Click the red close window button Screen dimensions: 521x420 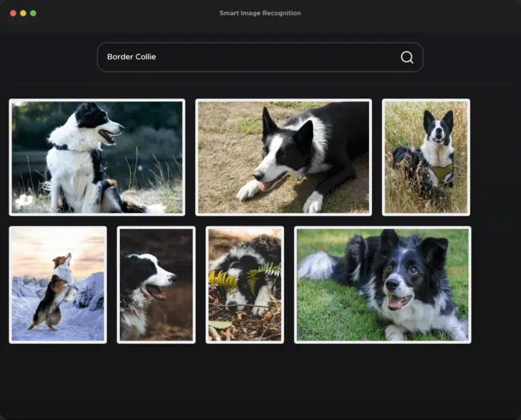pyautogui.click(x=13, y=13)
